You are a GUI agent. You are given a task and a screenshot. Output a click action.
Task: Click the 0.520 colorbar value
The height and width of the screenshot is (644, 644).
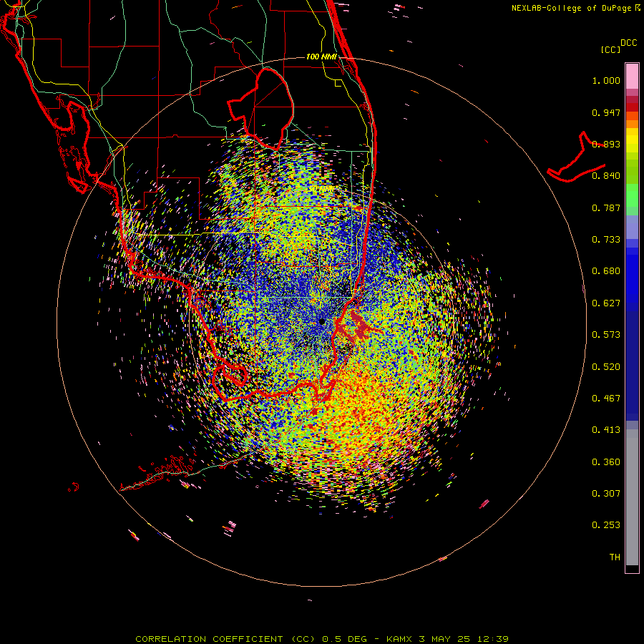click(x=606, y=367)
